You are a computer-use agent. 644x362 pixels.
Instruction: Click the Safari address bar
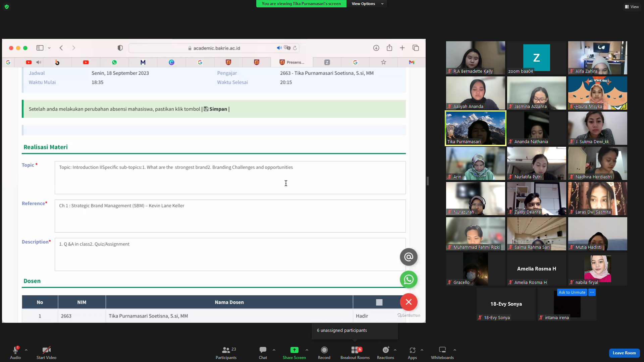[x=214, y=48]
